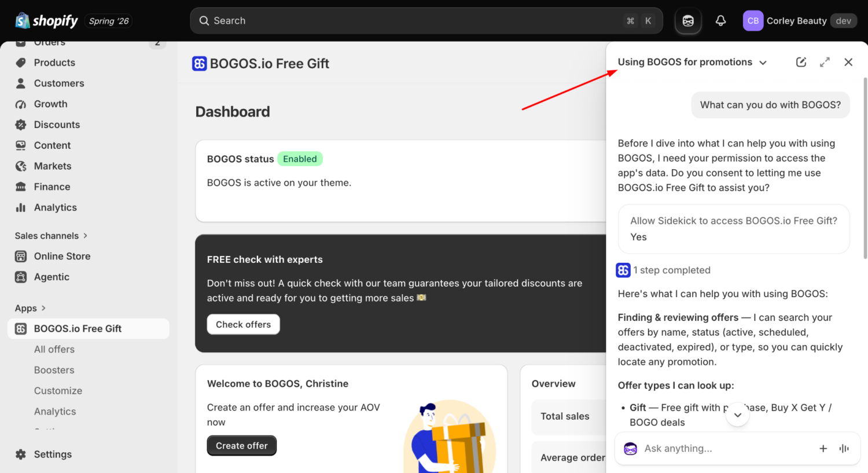This screenshot has width=868, height=473.
Task: Click the Total sales overview card
Action: 568,417
